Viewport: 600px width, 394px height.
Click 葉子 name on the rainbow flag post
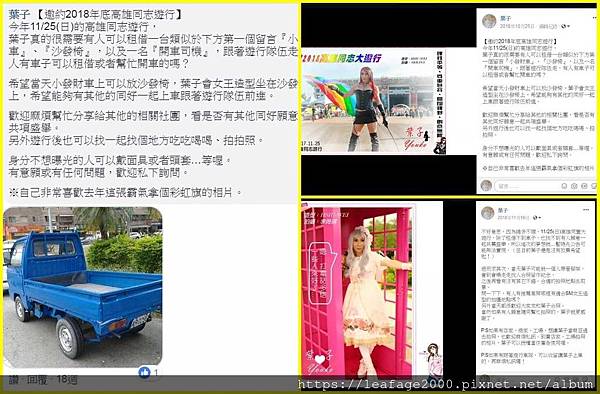[506, 18]
